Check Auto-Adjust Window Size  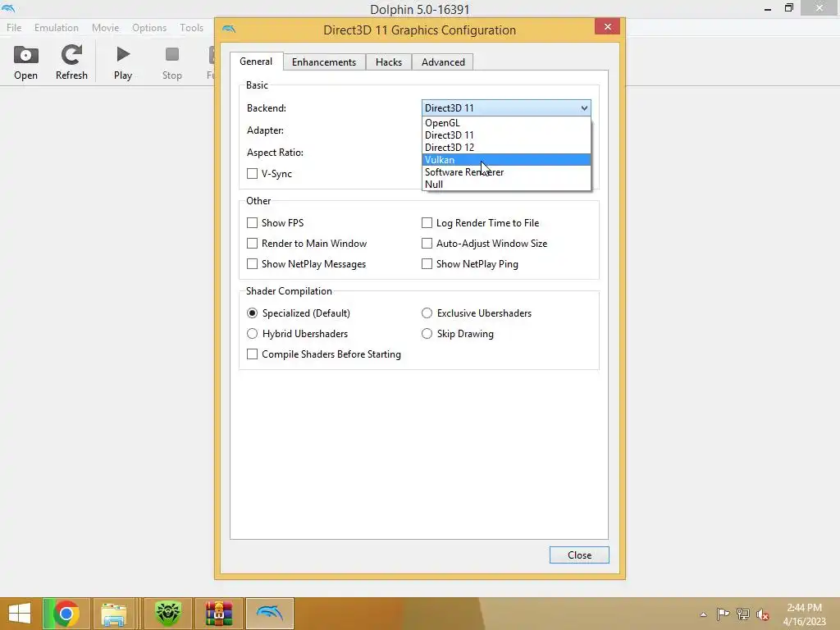[427, 243]
